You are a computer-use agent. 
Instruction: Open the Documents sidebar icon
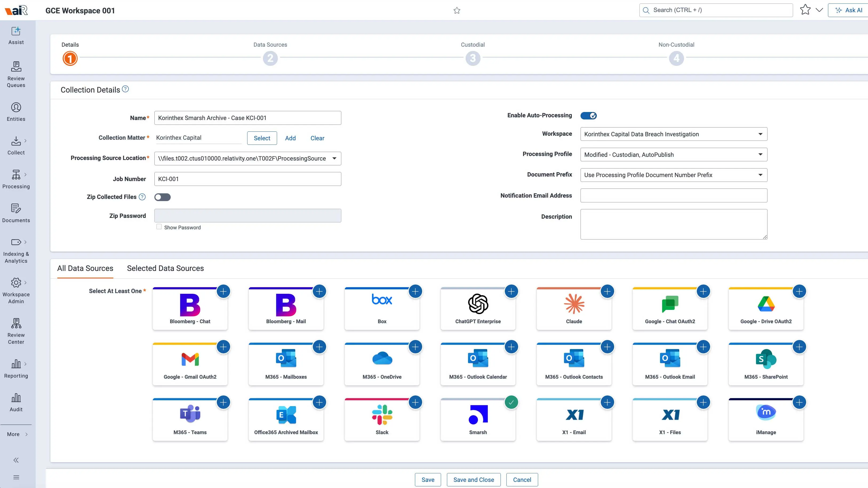[x=16, y=213]
